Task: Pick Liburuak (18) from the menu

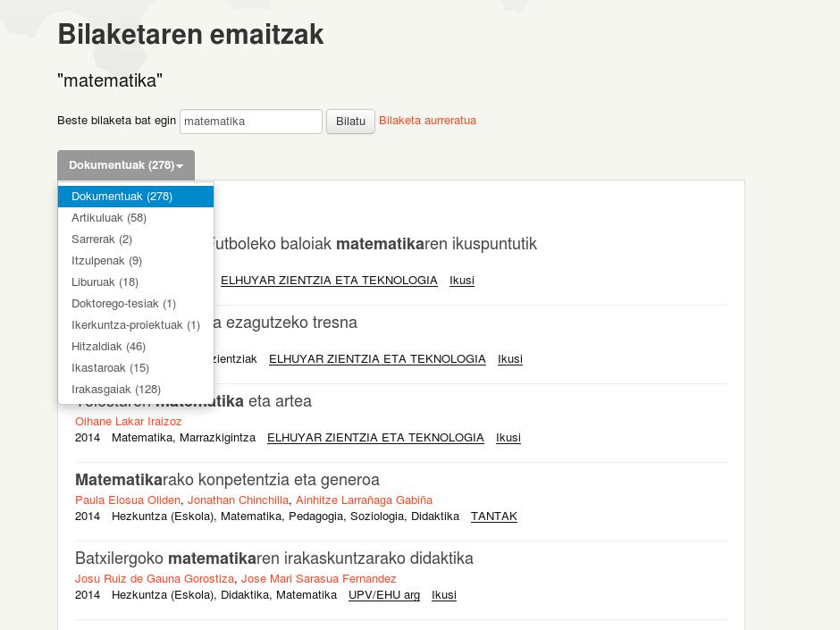Action: [105, 282]
